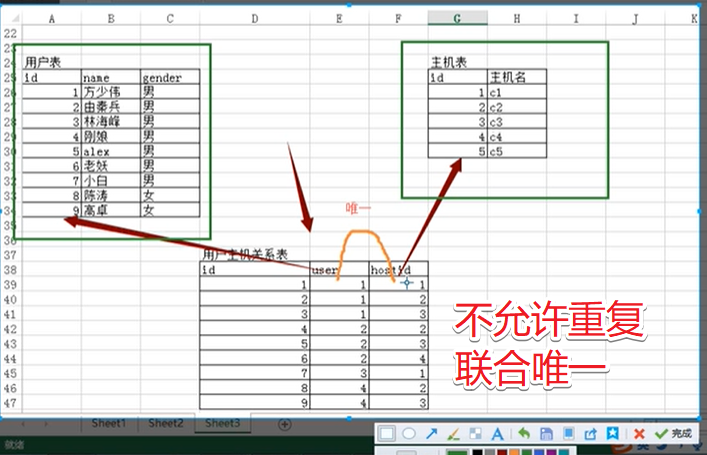Click the star bookmark icon in the screenshot toolbar
Screen dimensions: 707x455
click(x=612, y=433)
